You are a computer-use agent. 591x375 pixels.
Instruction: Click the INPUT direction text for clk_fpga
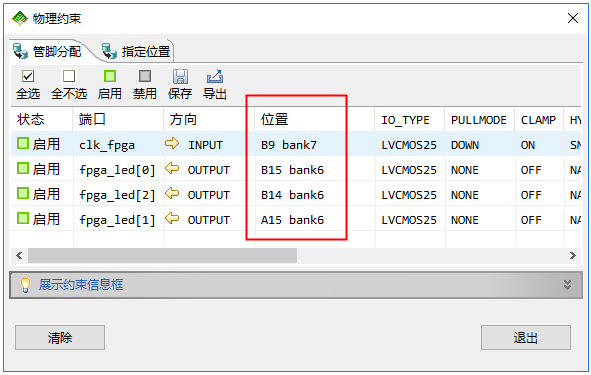(205, 145)
